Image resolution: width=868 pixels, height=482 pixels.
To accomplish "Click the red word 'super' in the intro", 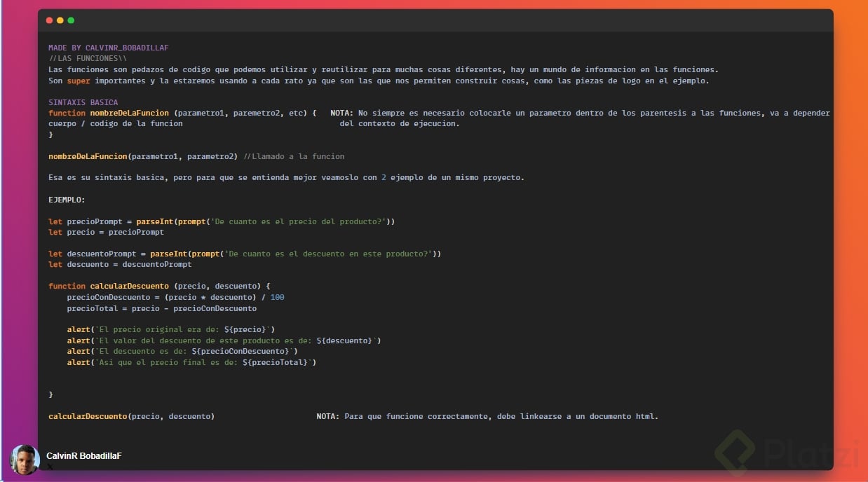I will [79, 81].
